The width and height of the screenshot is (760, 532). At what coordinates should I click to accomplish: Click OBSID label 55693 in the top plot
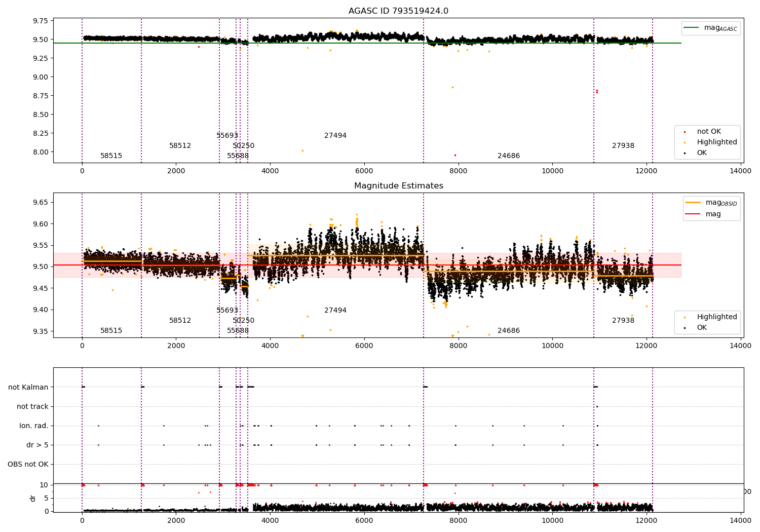click(227, 136)
